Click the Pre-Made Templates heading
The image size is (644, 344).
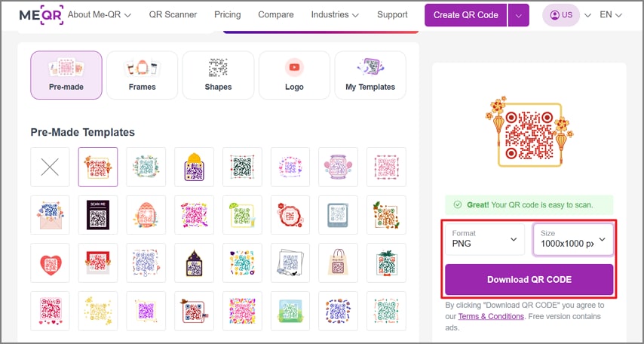coord(82,132)
